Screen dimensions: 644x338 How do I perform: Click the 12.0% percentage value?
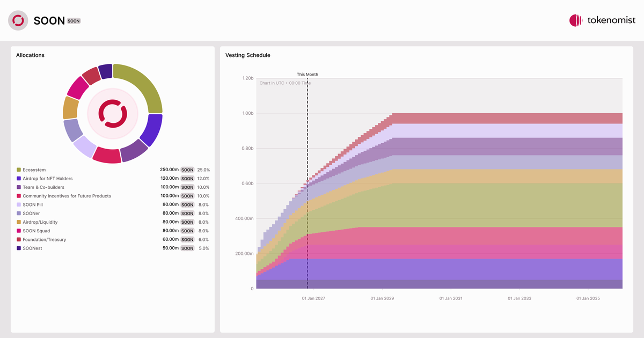pyautogui.click(x=203, y=179)
